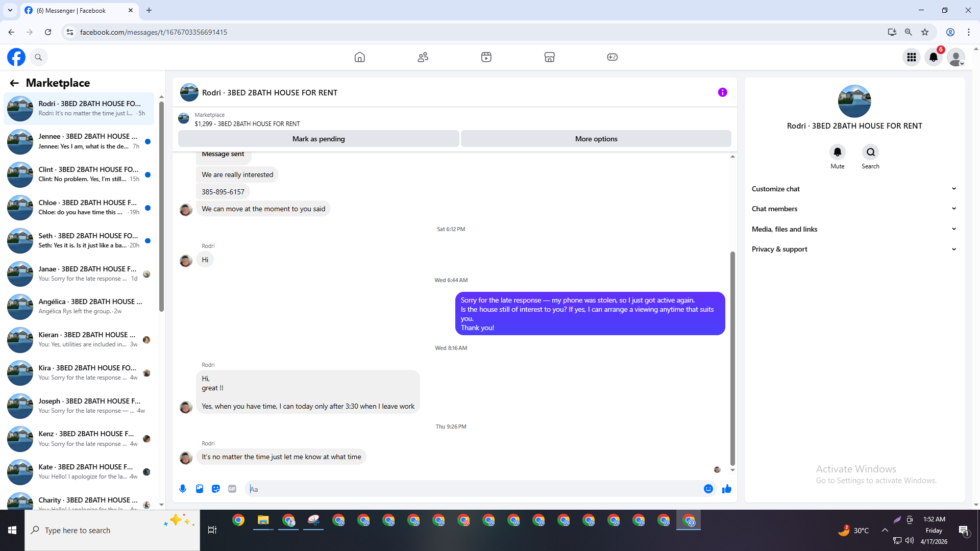Click the Mute bell icon
This screenshot has width=980, height=551.
pyautogui.click(x=838, y=152)
